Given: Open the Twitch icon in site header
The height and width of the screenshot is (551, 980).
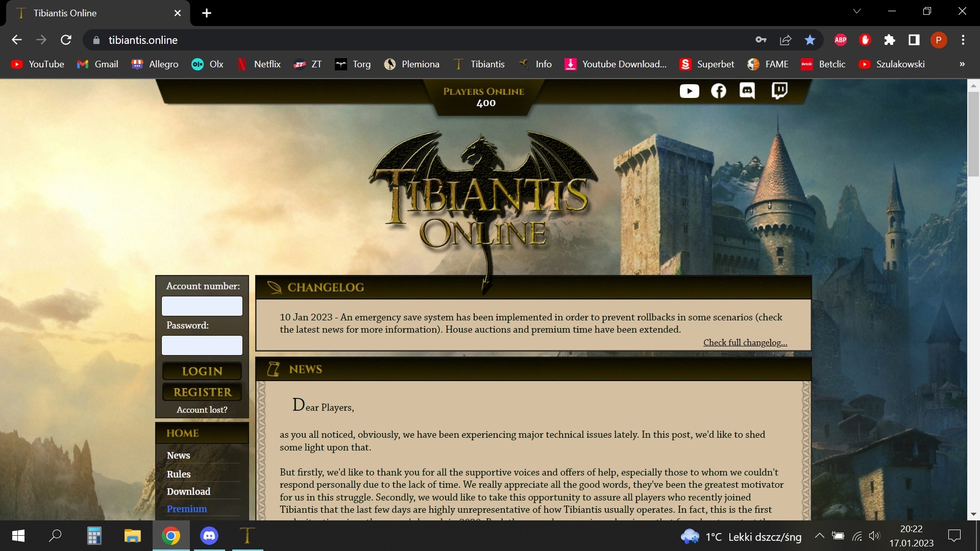Looking at the screenshot, I should coord(779,91).
